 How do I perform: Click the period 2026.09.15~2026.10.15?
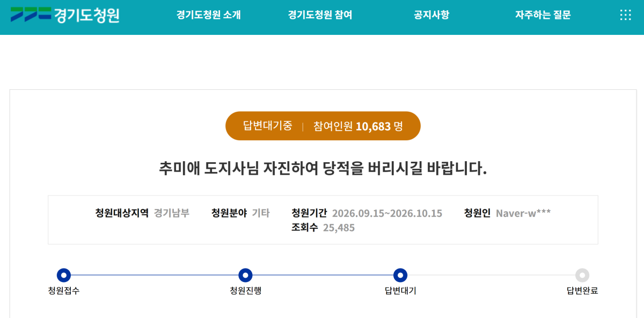[387, 213]
